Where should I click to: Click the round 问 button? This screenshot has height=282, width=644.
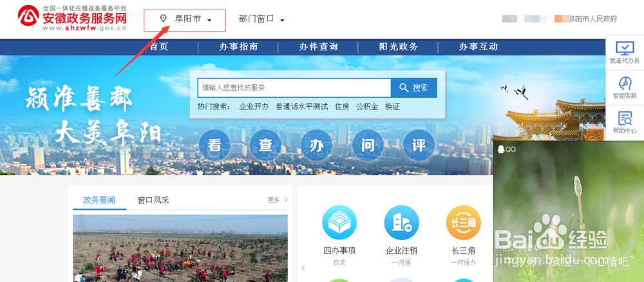coord(368,146)
